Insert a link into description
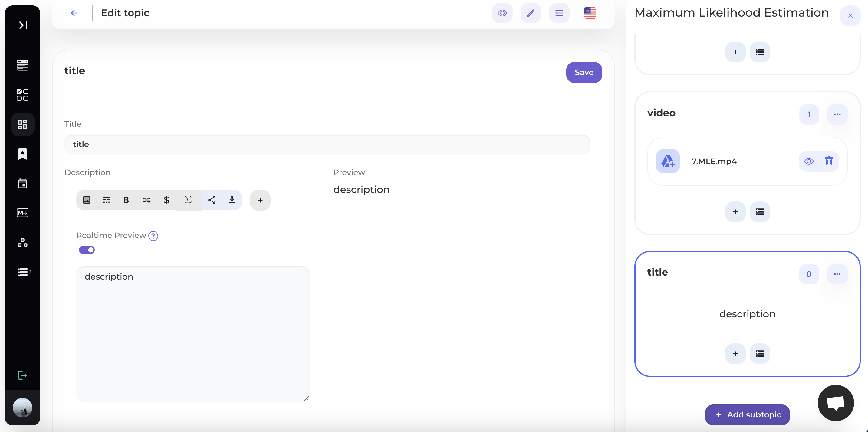The height and width of the screenshot is (432, 868). point(146,200)
